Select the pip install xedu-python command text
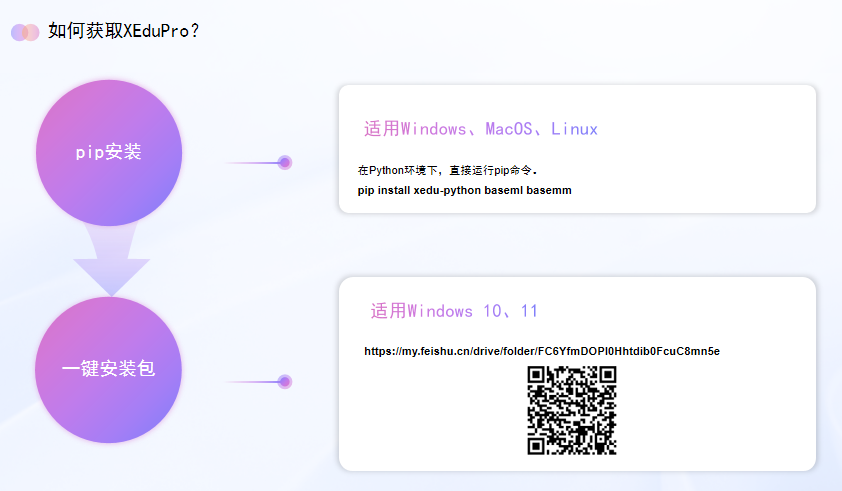842x491 pixels. 464,190
